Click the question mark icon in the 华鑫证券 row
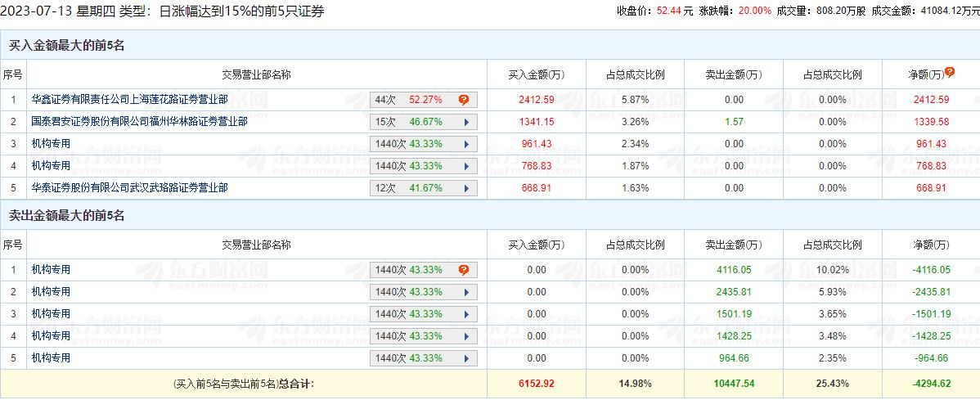Image resolution: width=980 pixels, height=400 pixels. 464,100
